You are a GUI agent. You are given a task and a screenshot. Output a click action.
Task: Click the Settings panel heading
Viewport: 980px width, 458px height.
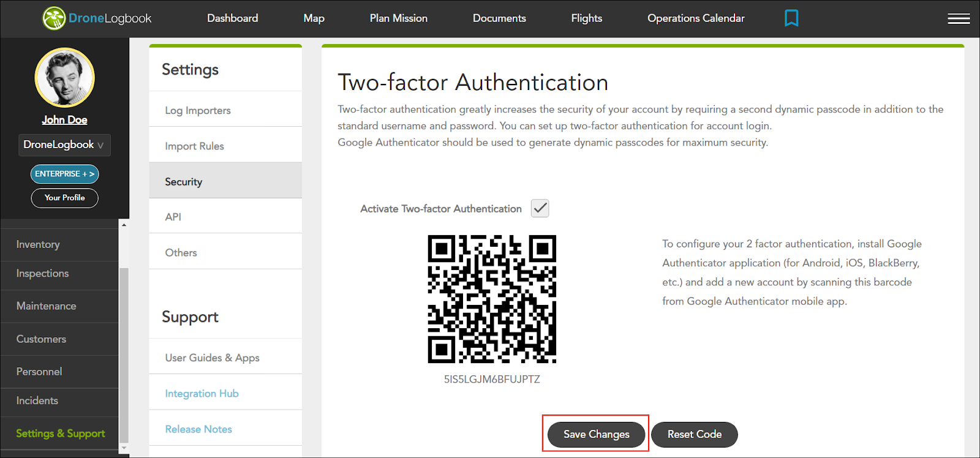click(x=190, y=70)
